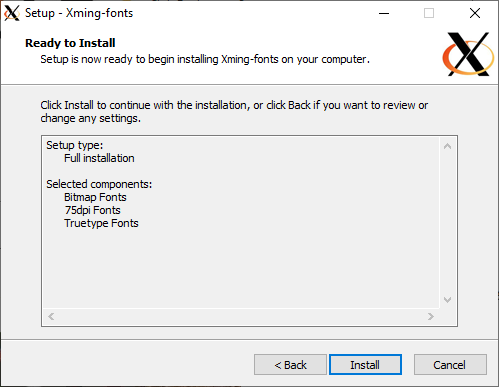Click the Setup - Xming-fonts title text

click(x=79, y=13)
